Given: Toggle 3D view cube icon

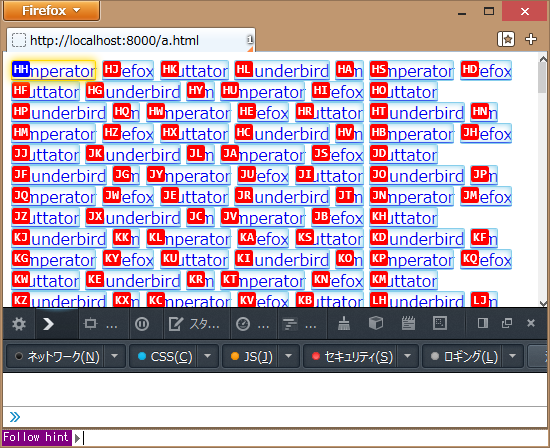Looking at the screenshot, I should (x=376, y=323).
